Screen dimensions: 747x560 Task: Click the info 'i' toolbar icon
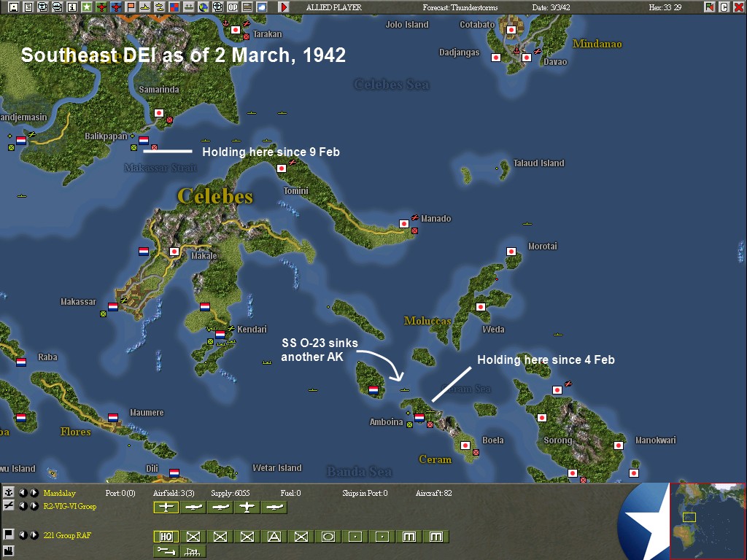(x=72, y=7)
